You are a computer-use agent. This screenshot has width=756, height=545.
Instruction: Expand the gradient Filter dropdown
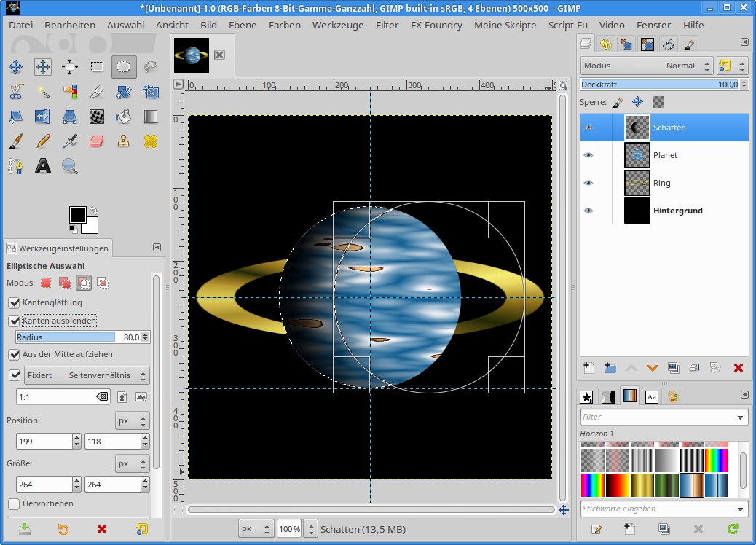pos(741,417)
